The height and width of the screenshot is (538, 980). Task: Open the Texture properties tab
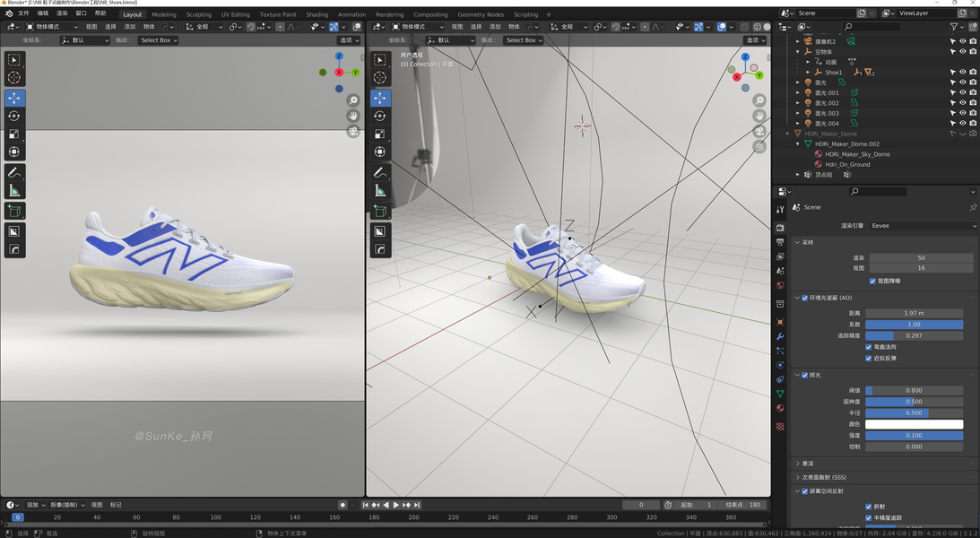(x=780, y=426)
